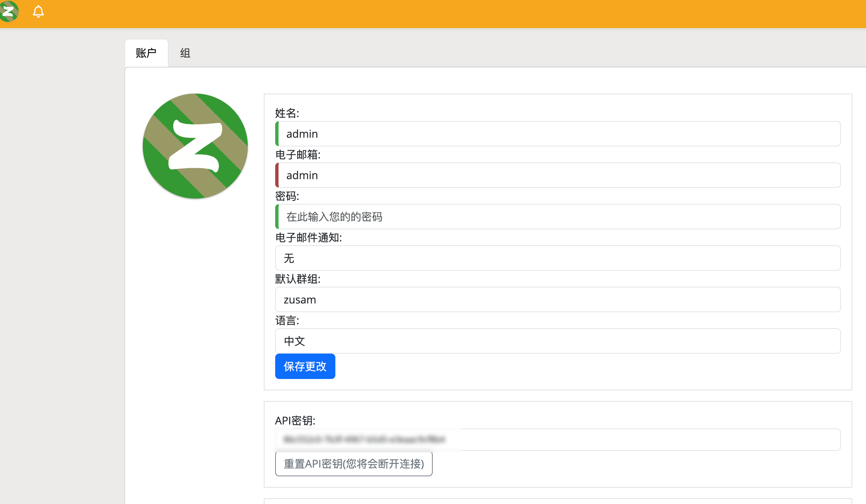Click the large profile avatar image
The width and height of the screenshot is (866, 504).
[195, 146]
